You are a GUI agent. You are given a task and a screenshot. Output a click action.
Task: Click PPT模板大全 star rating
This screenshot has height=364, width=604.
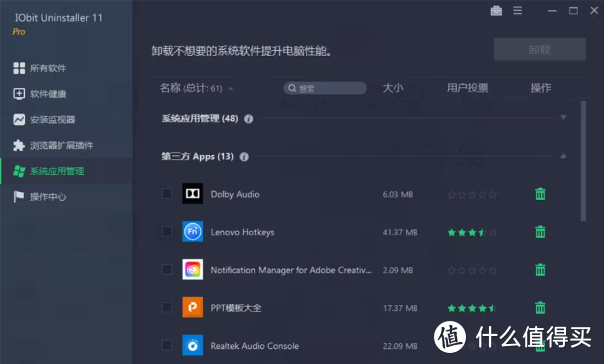[472, 308]
